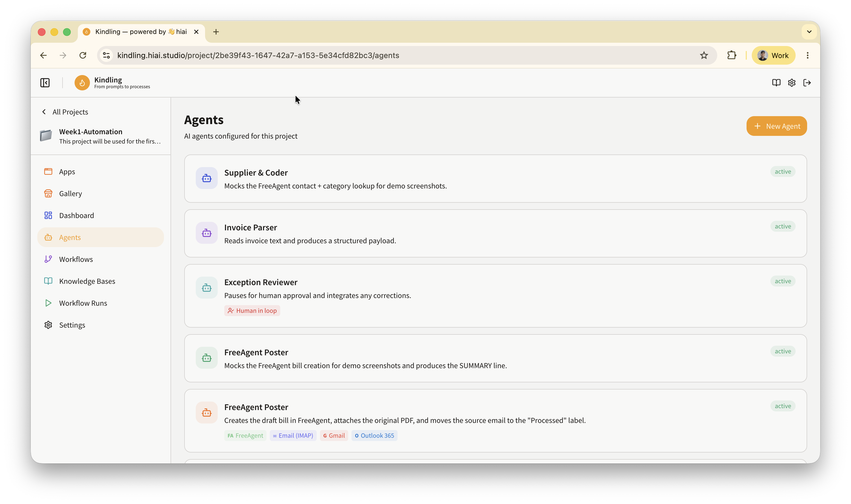Bookmark the page with the star icon

704,55
